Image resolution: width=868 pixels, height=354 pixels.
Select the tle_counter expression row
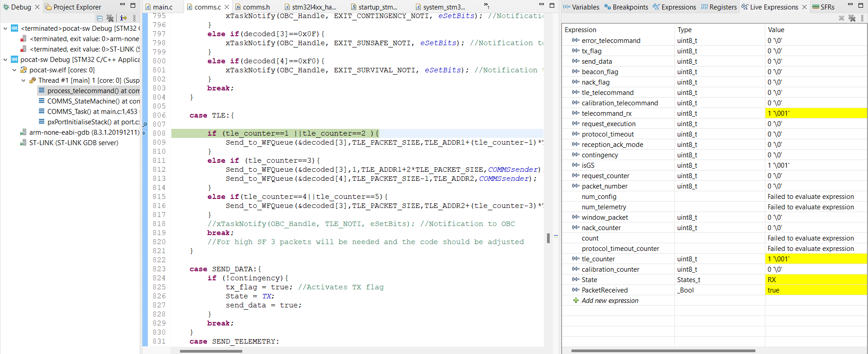point(714,259)
